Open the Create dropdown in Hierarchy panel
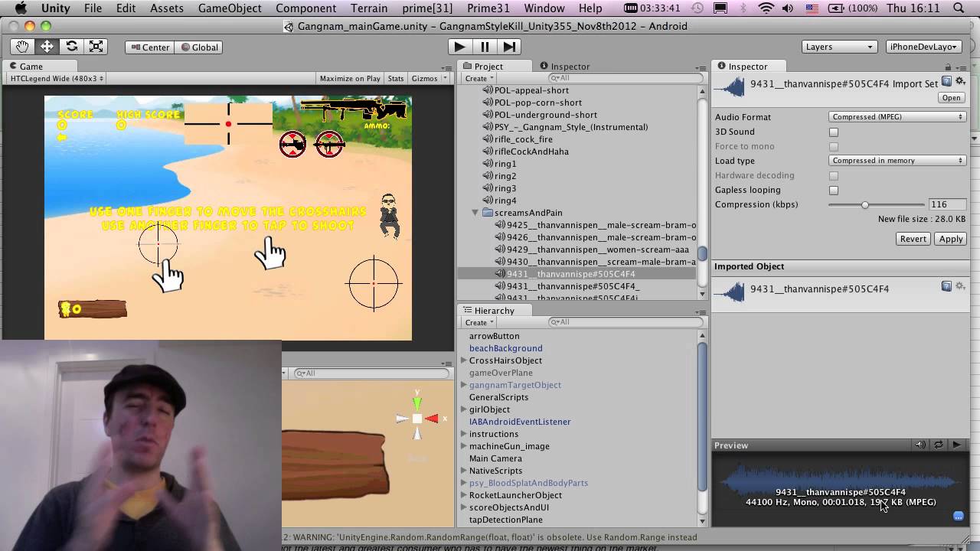This screenshot has width=980, height=551. click(x=479, y=322)
